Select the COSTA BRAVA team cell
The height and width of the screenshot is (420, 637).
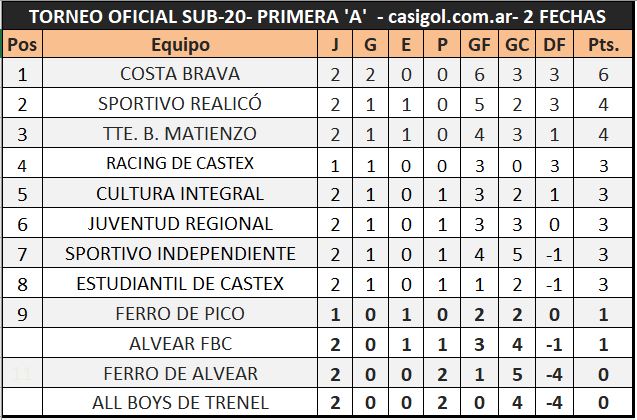coord(180,74)
